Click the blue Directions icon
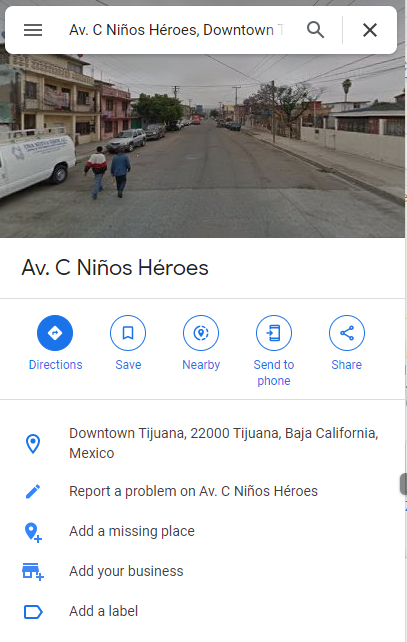This screenshot has height=642, width=407. [x=55, y=333]
